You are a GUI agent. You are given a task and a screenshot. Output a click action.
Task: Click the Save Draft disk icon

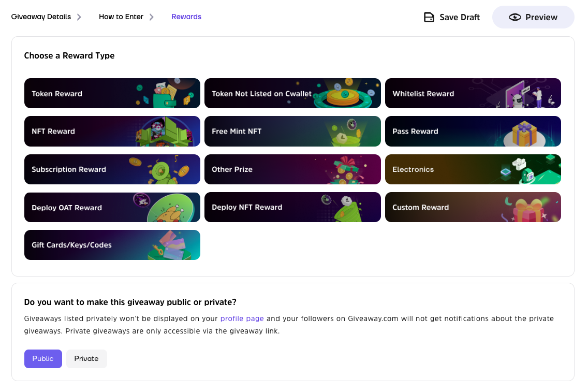click(x=429, y=17)
